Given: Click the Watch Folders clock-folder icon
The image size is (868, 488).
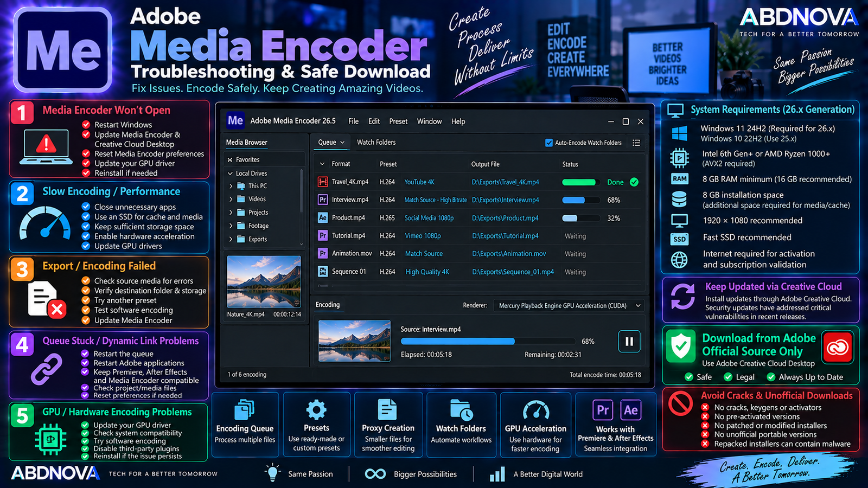Looking at the screenshot, I should pos(461,410).
